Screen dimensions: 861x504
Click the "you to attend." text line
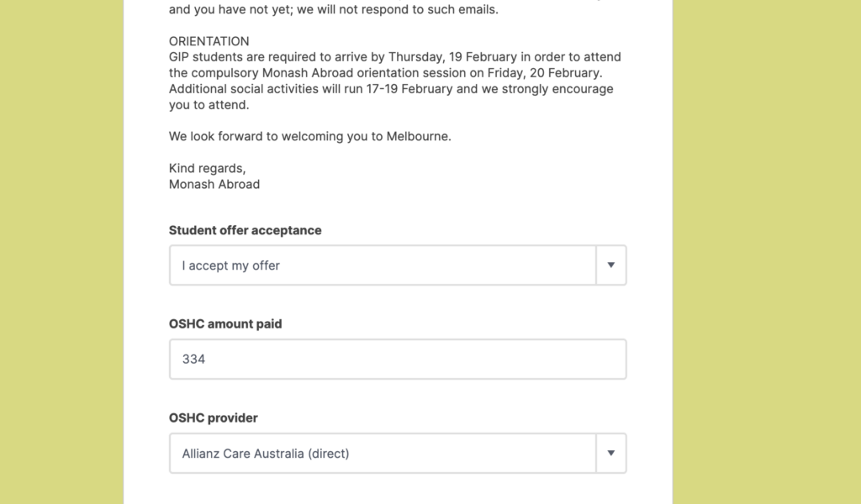pos(209,105)
